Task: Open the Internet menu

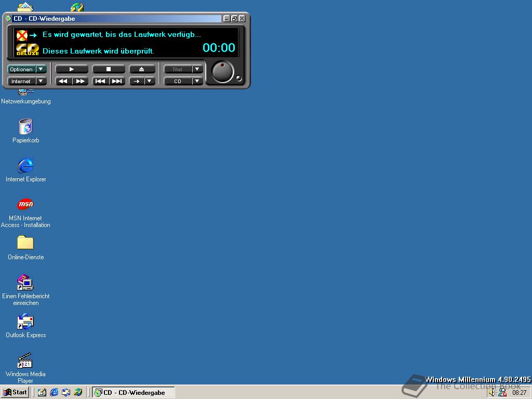Action: [x=27, y=81]
